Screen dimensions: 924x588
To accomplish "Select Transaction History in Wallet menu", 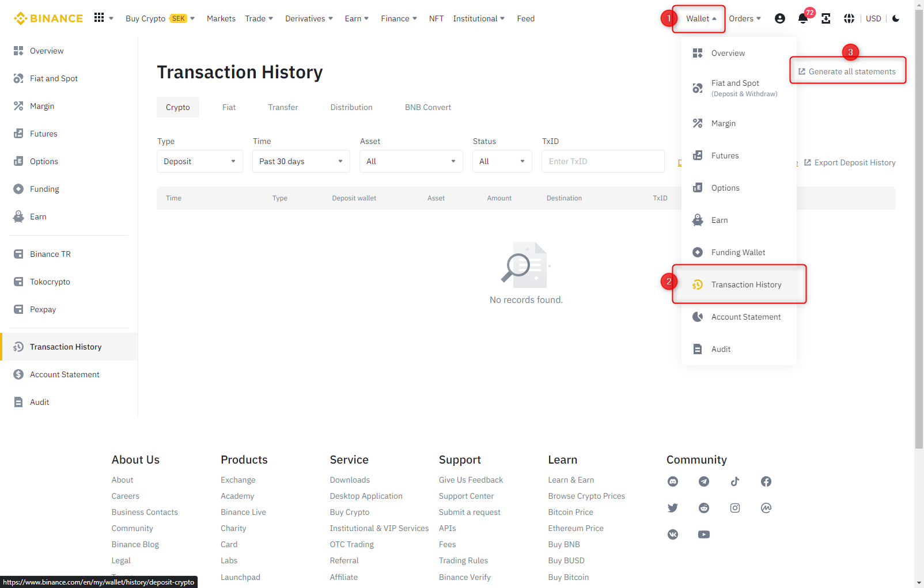I will pyautogui.click(x=739, y=284).
